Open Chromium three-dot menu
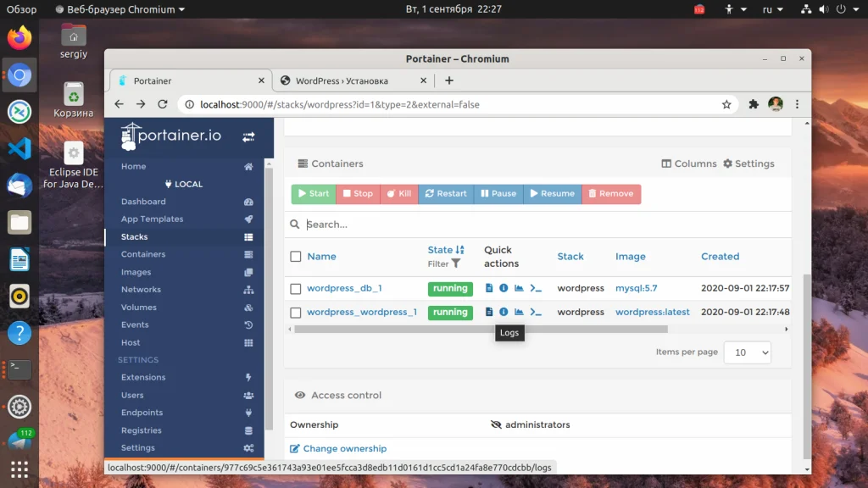 coord(797,104)
